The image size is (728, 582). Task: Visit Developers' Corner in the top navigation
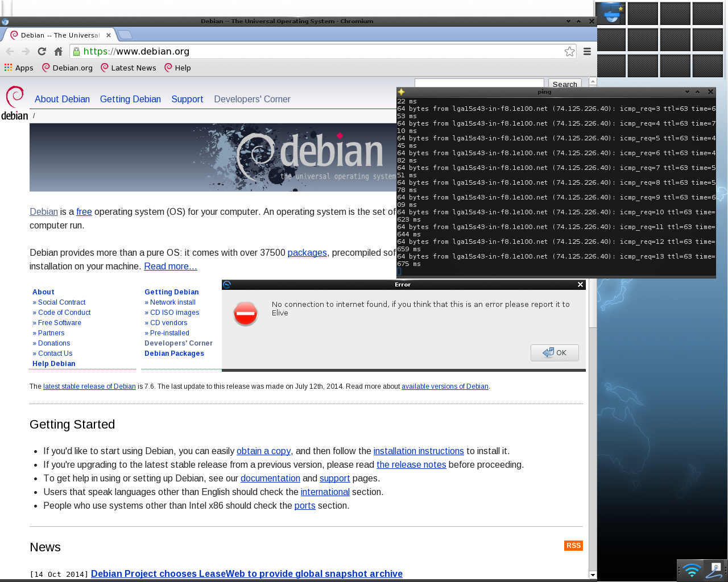(x=252, y=99)
